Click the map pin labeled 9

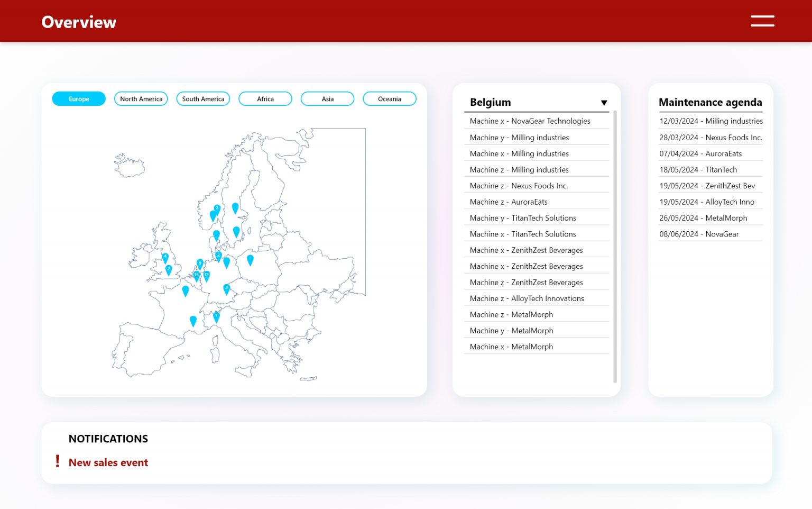click(x=200, y=263)
